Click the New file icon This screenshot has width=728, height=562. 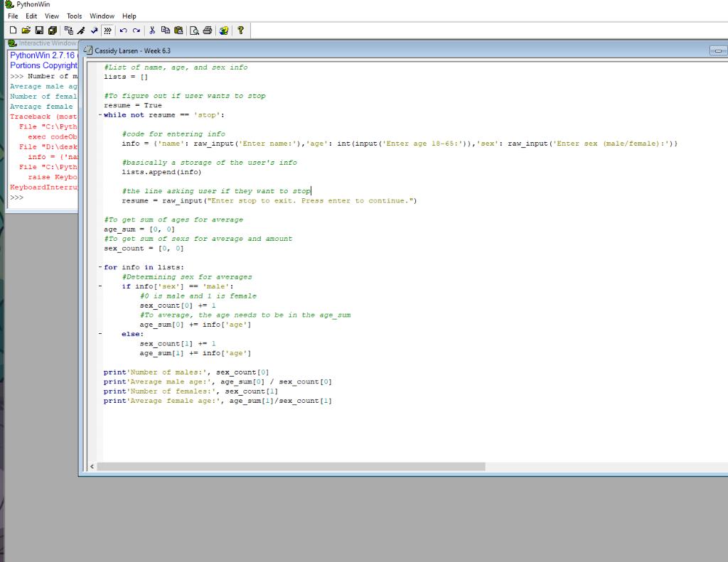point(12,30)
